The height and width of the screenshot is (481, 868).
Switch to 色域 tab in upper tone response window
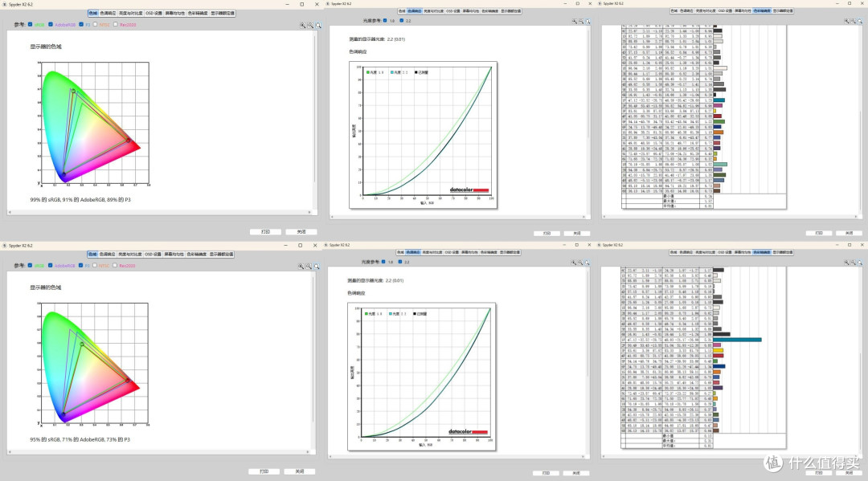point(401,11)
